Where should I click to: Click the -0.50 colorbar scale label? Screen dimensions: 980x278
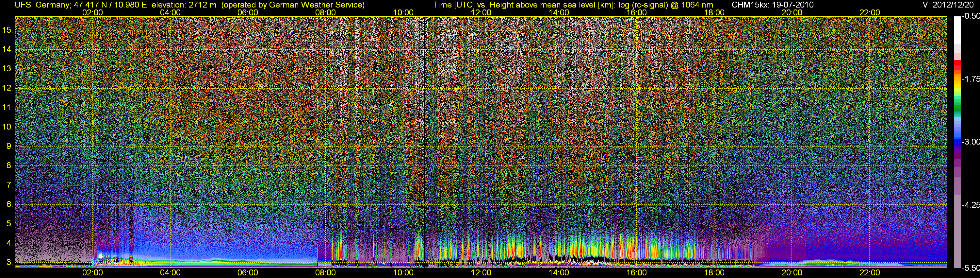pos(971,16)
